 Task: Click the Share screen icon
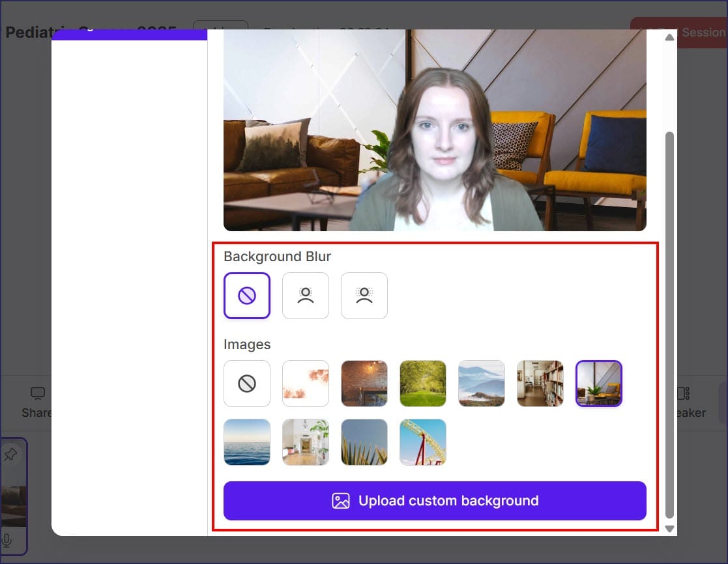38,394
